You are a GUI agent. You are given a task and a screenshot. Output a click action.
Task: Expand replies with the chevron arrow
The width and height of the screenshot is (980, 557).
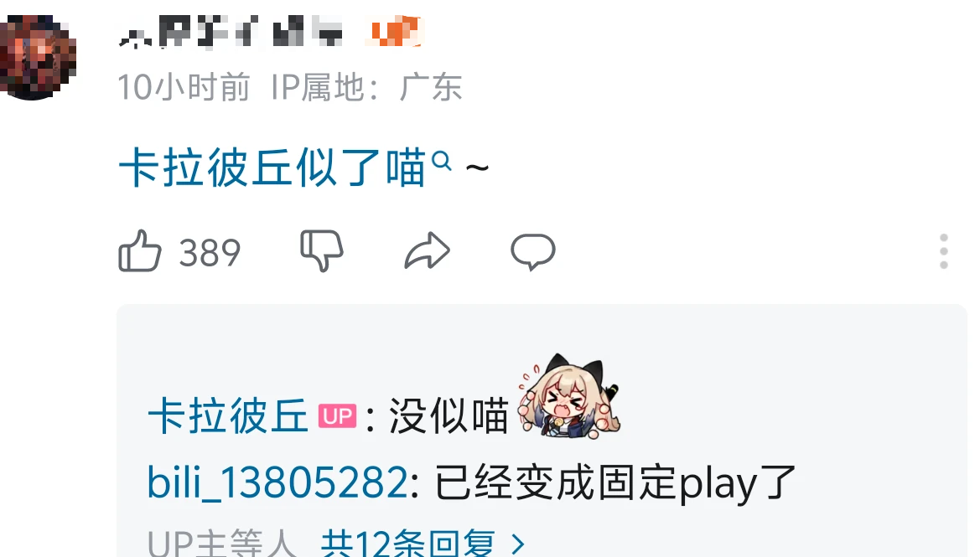[x=517, y=544]
